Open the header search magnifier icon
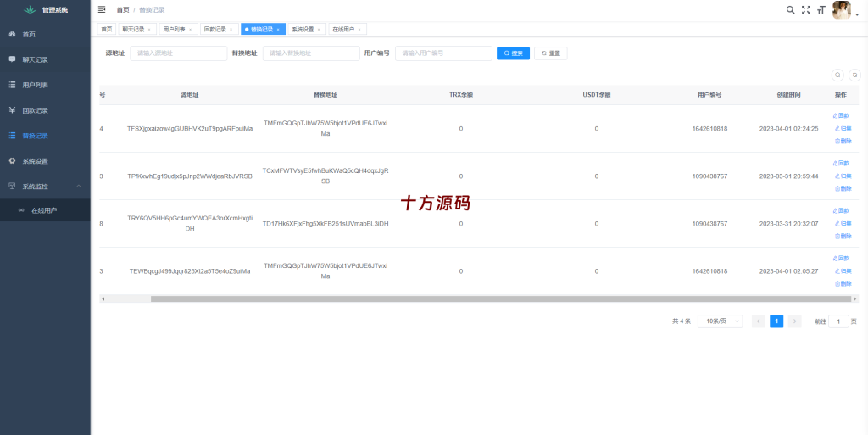The width and height of the screenshot is (868, 435). (791, 10)
